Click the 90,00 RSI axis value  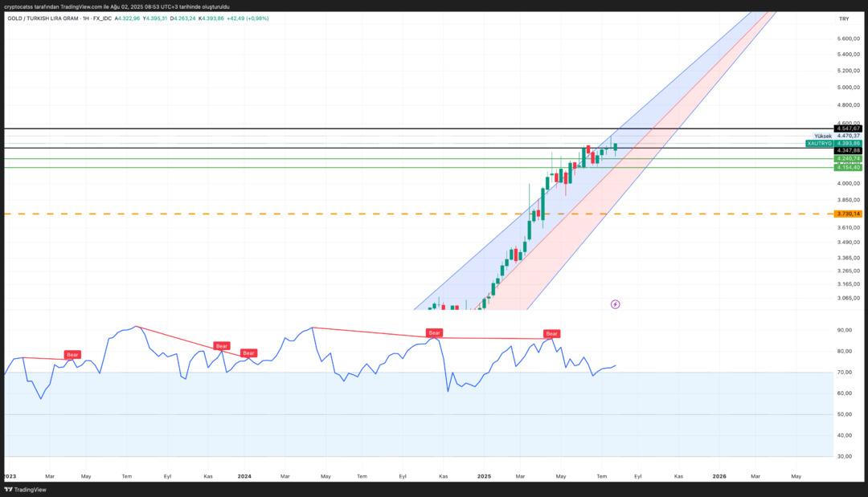click(844, 330)
